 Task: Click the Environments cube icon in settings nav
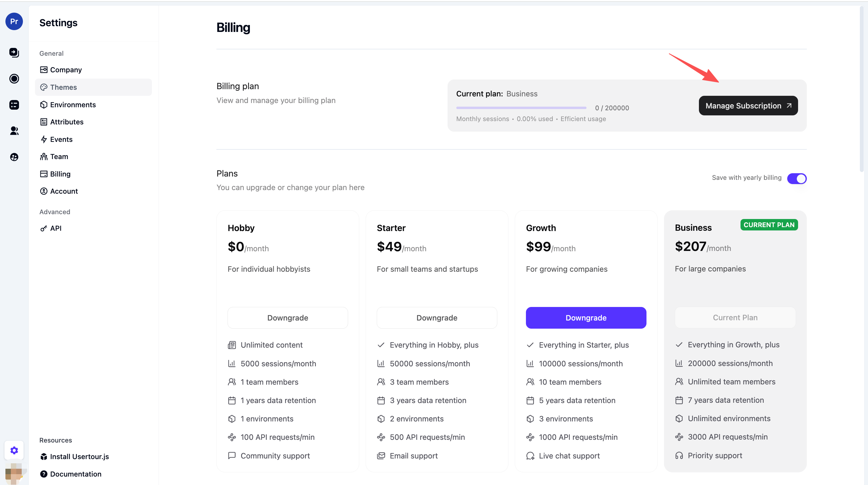tap(44, 105)
